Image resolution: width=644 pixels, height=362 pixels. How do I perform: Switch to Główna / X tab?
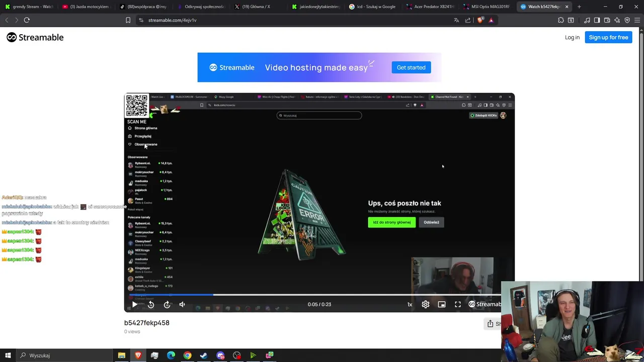pyautogui.click(x=259, y=7)
